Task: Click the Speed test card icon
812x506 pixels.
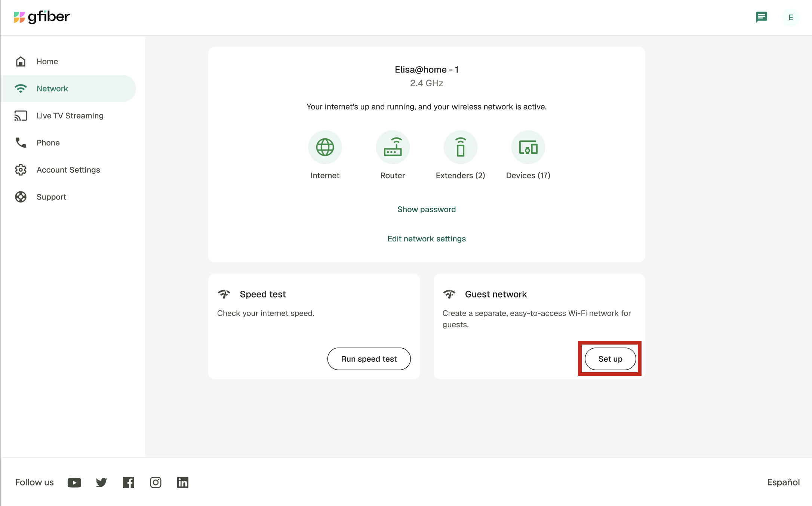Action: click(x=224, y=294)
